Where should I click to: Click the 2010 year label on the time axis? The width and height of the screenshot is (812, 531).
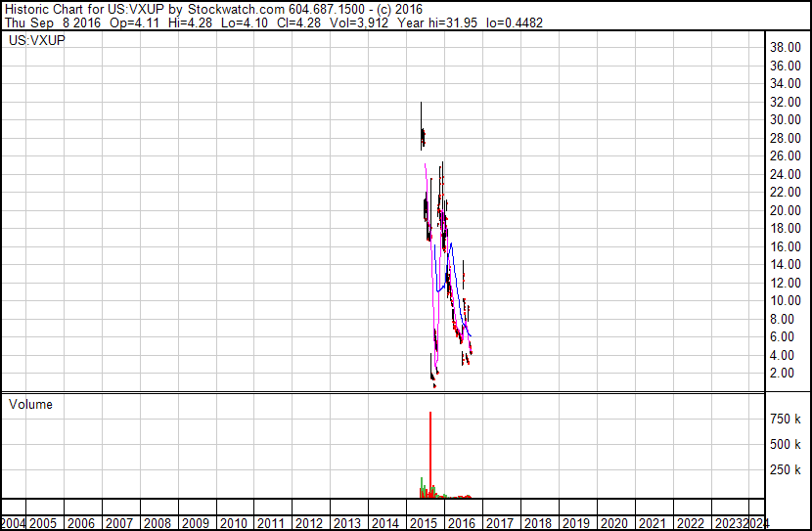coord(234,524)
